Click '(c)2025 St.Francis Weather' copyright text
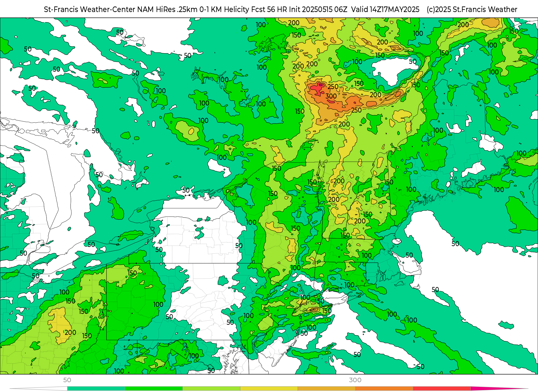Image resolution: width=538 pixels, height=392 pixels. coord(472,10)
